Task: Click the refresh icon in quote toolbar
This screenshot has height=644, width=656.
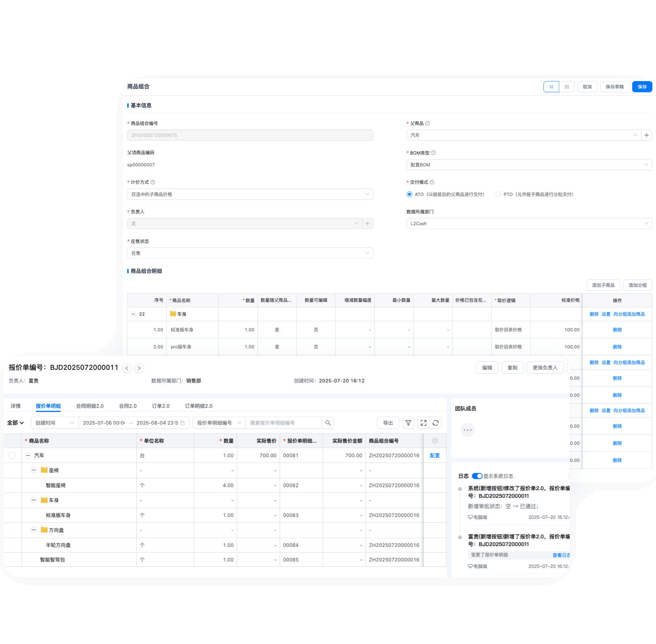Action: coord(436,423)
